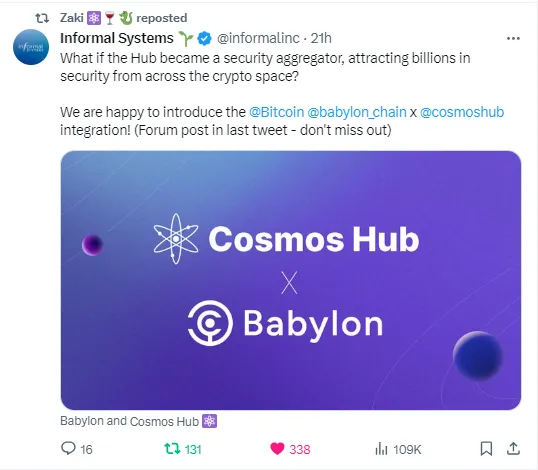Toggle the green repost icon

pyautogui.click(x=172, y=448)
